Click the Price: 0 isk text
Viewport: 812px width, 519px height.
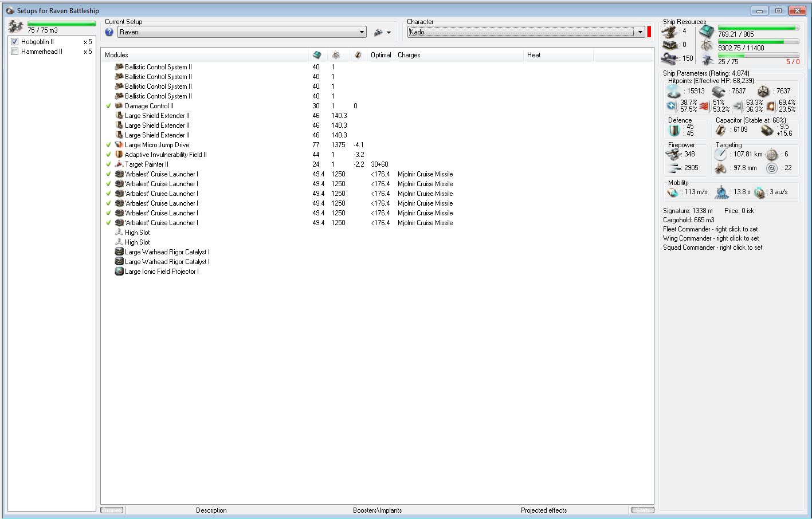pos(739,211)
